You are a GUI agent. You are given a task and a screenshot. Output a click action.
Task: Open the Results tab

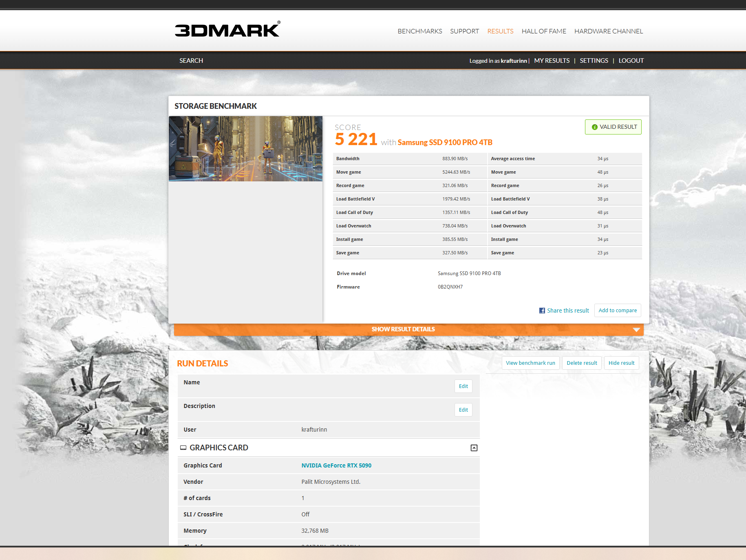click(500, 31)
